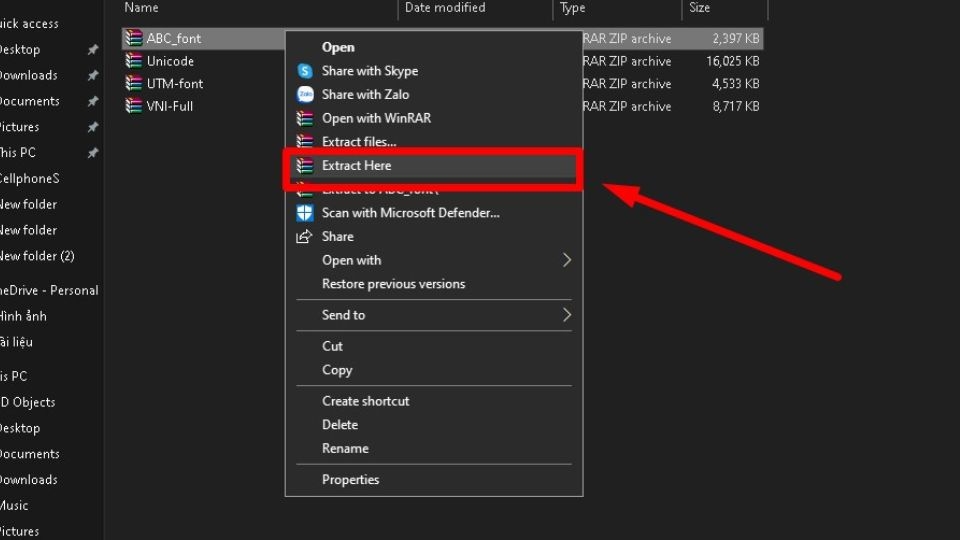Open CellphoneS in the sidebar
The width and height of the screenshot is (960, 540).
pos(29,178)
